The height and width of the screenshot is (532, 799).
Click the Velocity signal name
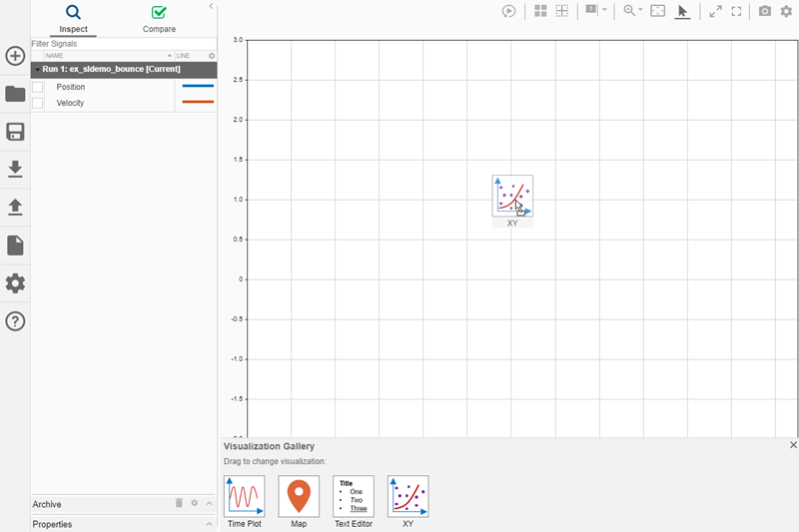click(70, 103)
